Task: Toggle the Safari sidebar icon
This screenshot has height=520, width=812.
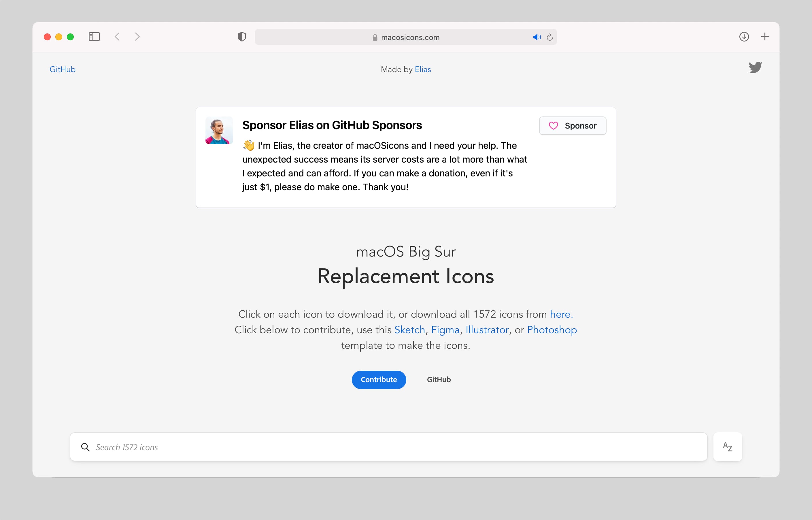Action: tap(94, 37)
